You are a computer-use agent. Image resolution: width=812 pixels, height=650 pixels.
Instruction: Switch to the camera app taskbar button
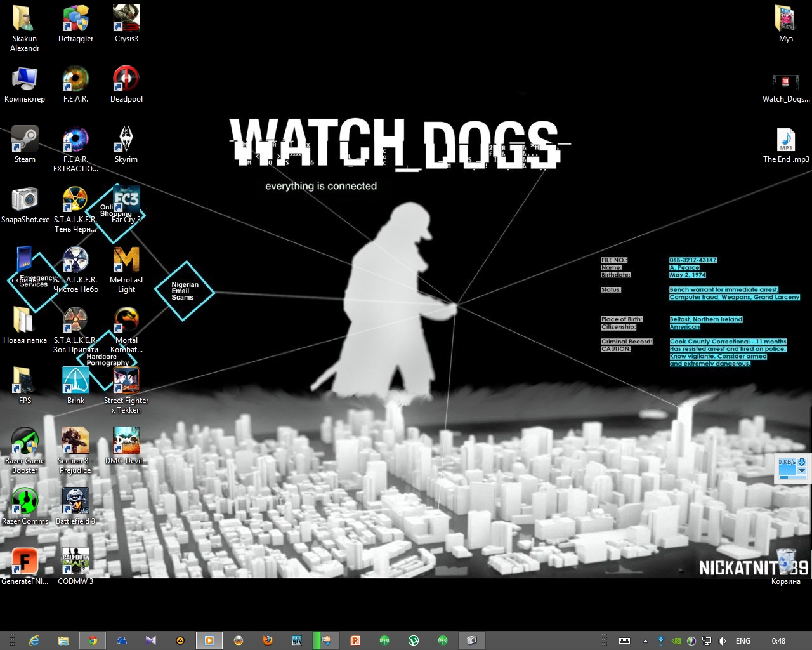coord(472,640)
